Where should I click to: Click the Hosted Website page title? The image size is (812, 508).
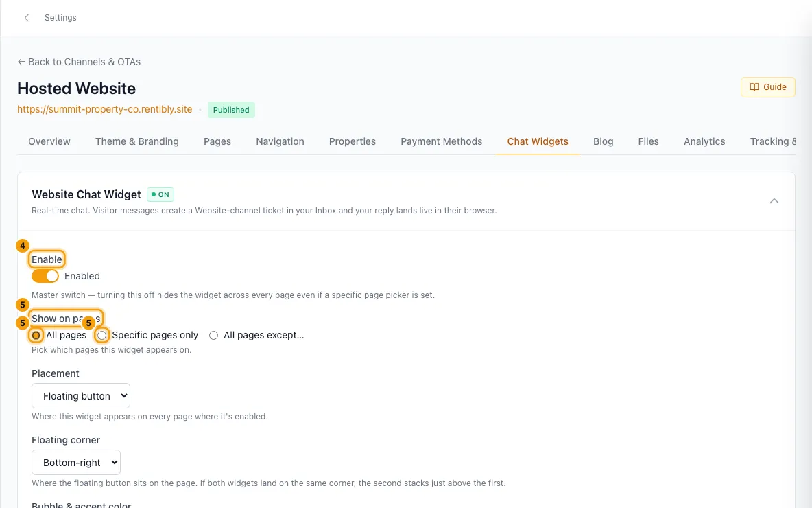[76, 88]
